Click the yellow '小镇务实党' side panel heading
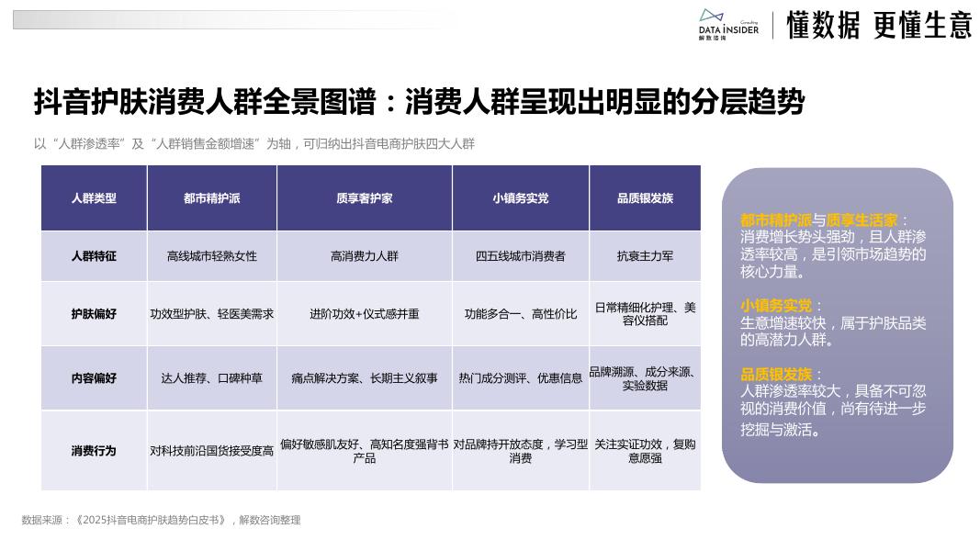 point(775,306)
